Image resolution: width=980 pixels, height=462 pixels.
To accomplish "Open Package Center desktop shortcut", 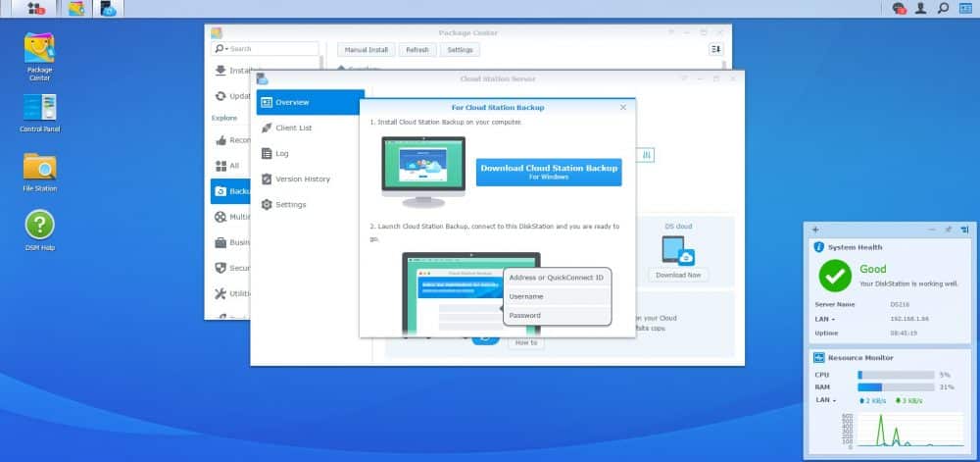I will click(x=39, y=57).
